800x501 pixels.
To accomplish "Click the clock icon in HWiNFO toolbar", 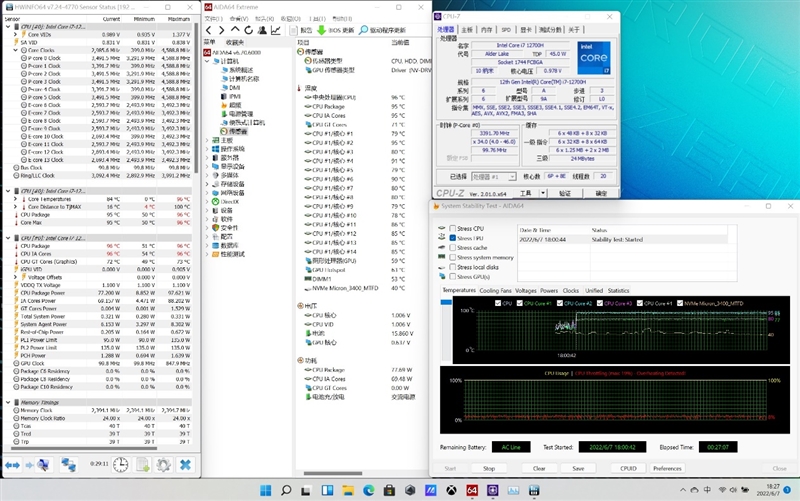I will (120, 465).
